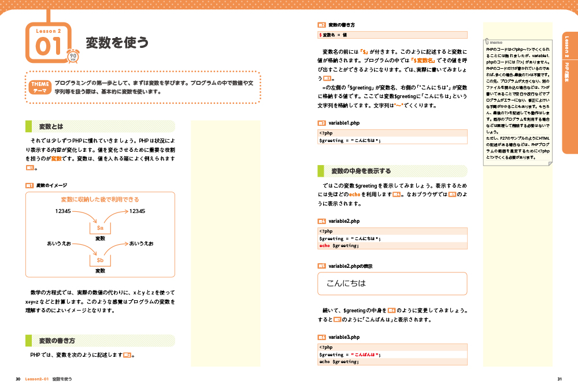This screenshot has width=578, height=392.
Task: Click the footer text Lesson2-01
Action: tap(36, 379)
